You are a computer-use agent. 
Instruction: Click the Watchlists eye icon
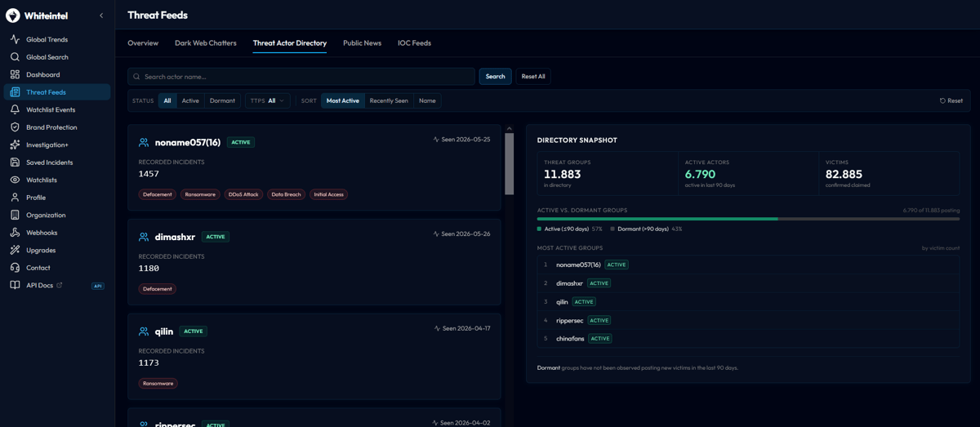click(x=15, y=180)
